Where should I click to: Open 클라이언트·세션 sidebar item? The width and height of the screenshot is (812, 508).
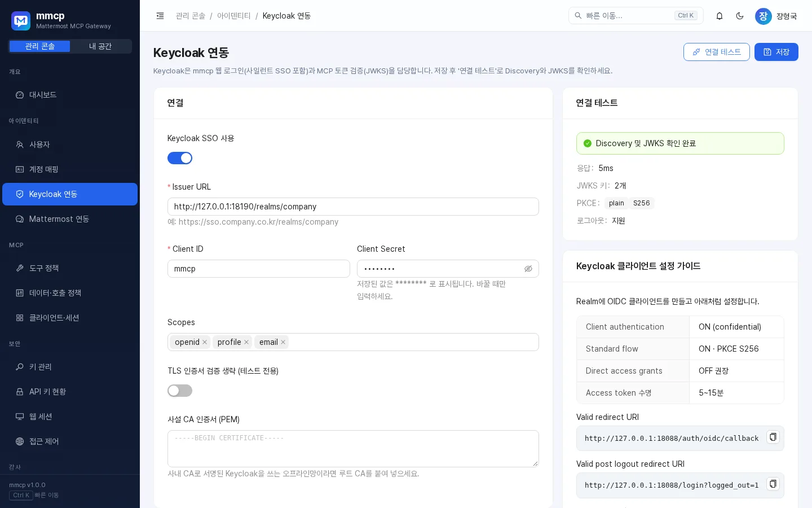(x=70, y=318)
